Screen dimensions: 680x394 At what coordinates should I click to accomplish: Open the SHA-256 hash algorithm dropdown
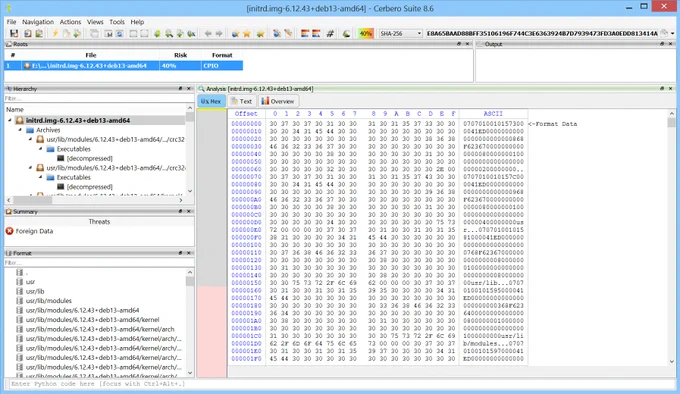point(400,33)
